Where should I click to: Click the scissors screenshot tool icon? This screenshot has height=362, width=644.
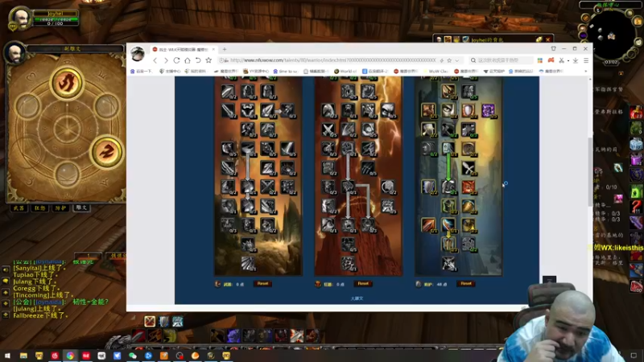point(561,60)
